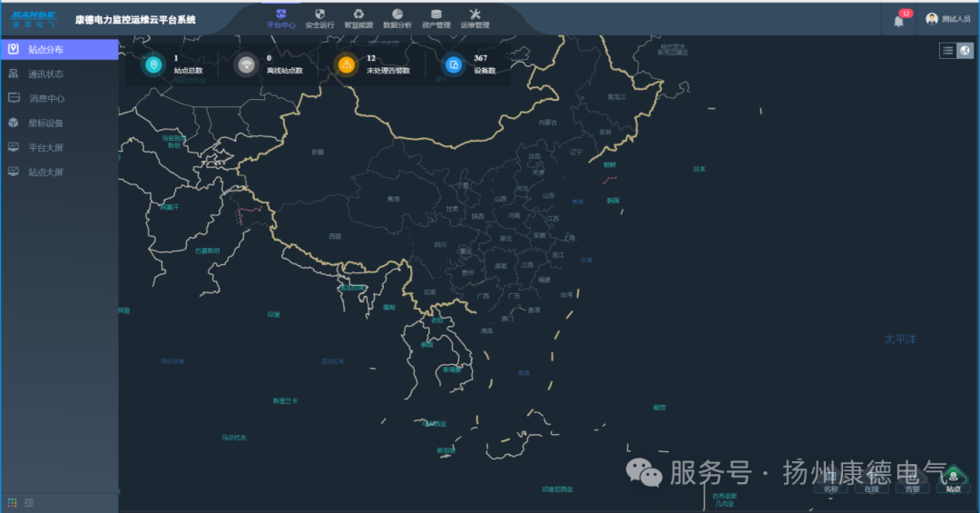
Task: Click the 巴基斯坦 label on the map
Action: (207, 251)
